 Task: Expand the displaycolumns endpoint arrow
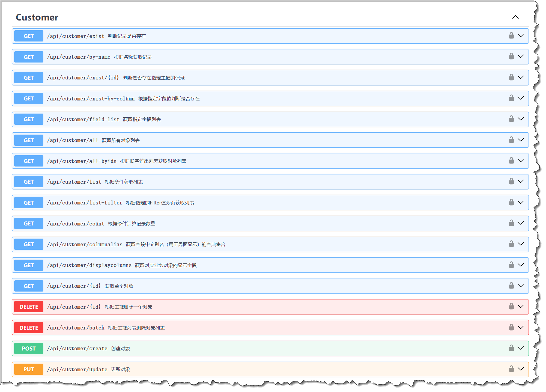click(x=521, y=265)
